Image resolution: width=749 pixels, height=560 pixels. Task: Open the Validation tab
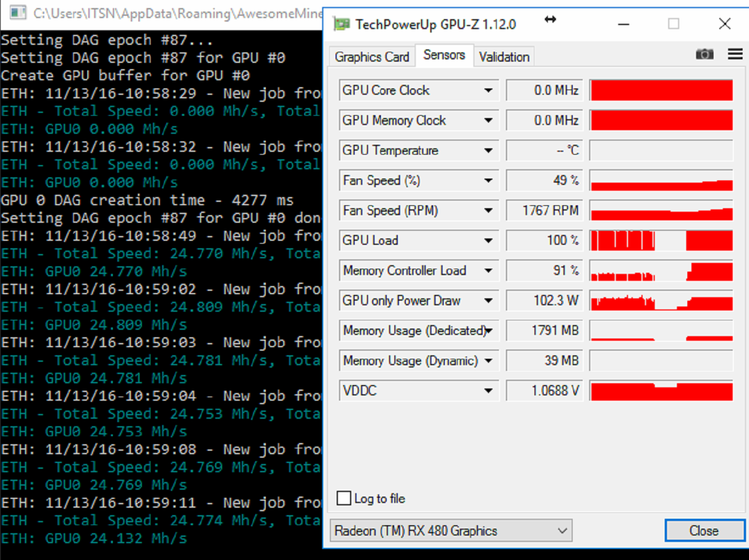tap(504, 57)
